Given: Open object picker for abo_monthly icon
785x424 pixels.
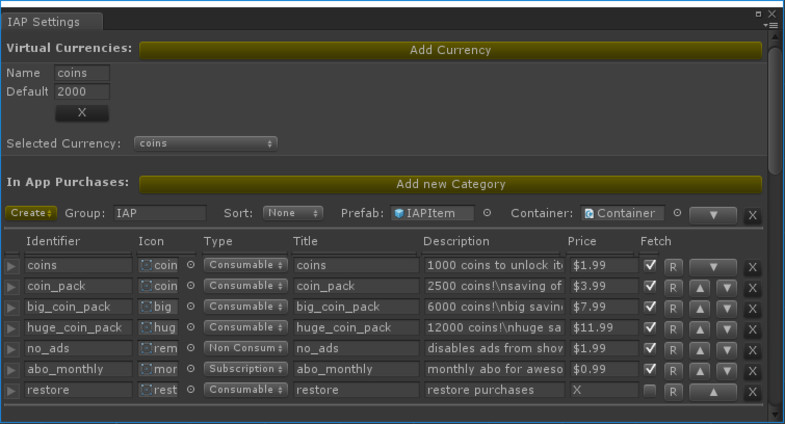Looking at the screenshot, I should click(x=191, y=369).
